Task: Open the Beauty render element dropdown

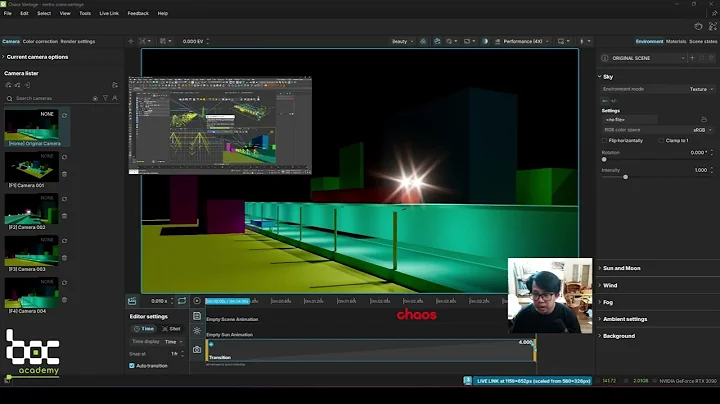Action: 402,41
